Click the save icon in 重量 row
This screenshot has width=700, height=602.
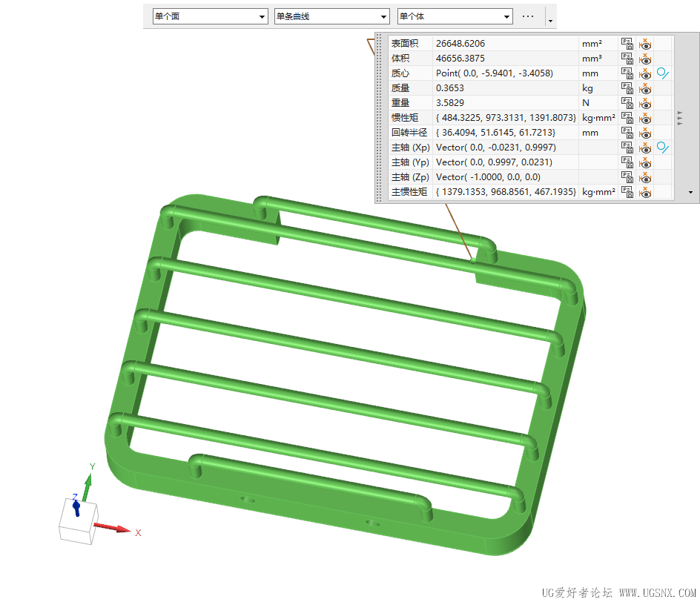pyautogui.click(x=627, y=102)
